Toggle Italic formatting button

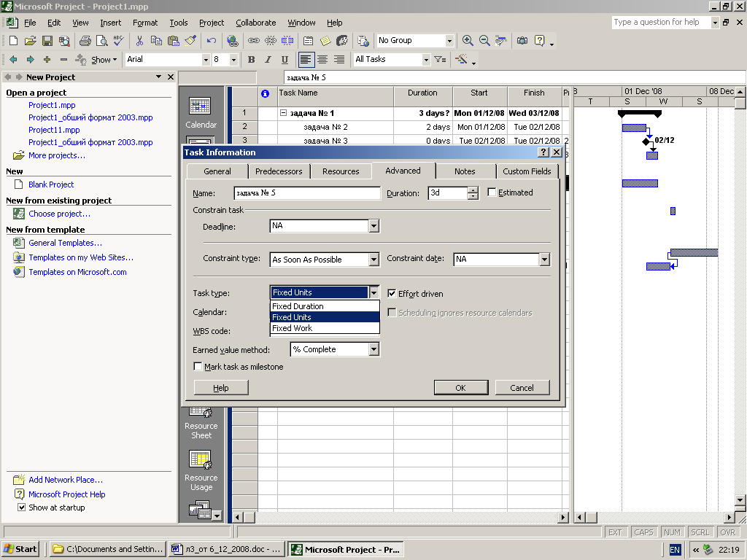coord(268,60)
